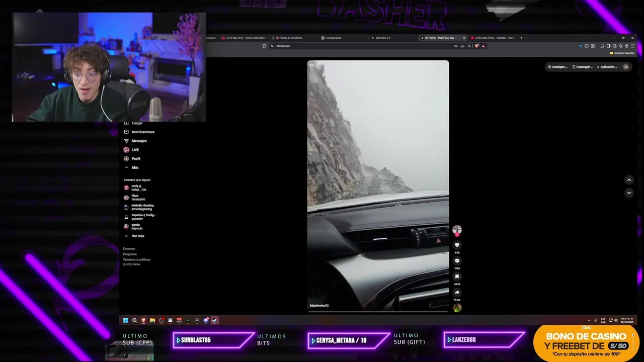Open taskbar volume icon

615,320
